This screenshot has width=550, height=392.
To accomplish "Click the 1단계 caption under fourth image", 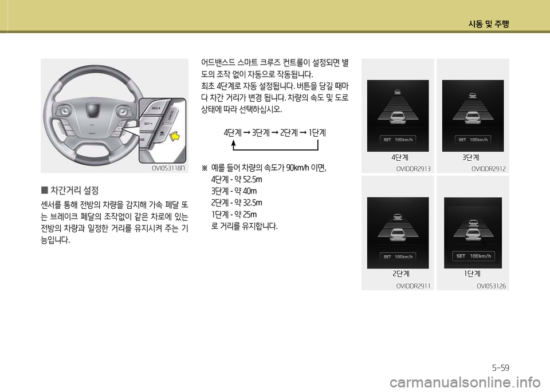I will 472,274.
